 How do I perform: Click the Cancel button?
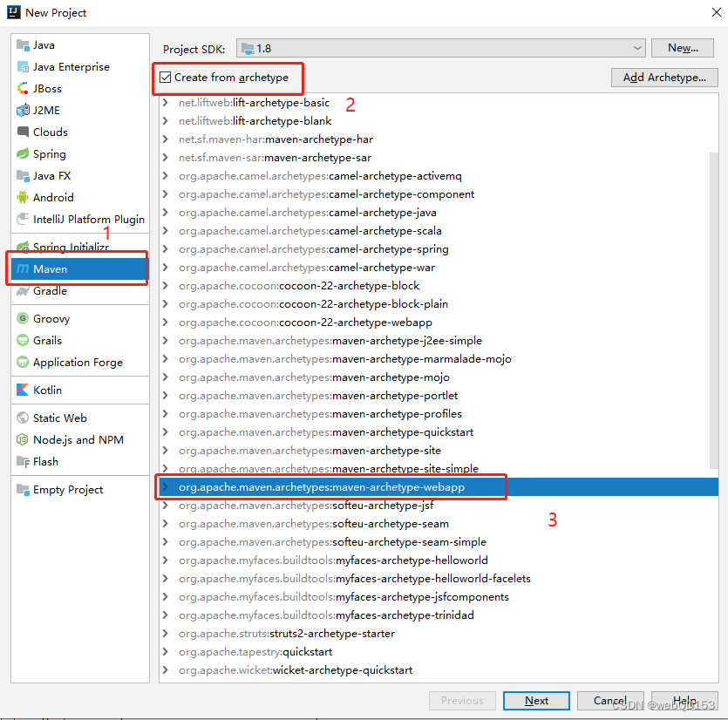610,701
